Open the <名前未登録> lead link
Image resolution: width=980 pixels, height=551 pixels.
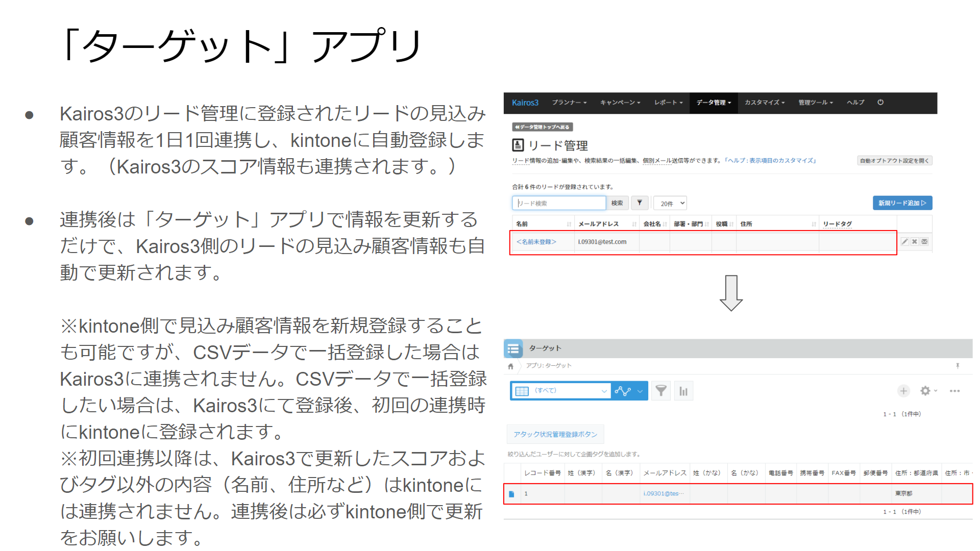click(x=536, y=242)
